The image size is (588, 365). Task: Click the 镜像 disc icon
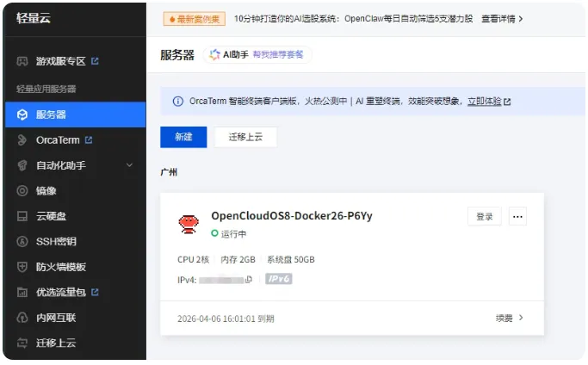[x=22, y=191]
